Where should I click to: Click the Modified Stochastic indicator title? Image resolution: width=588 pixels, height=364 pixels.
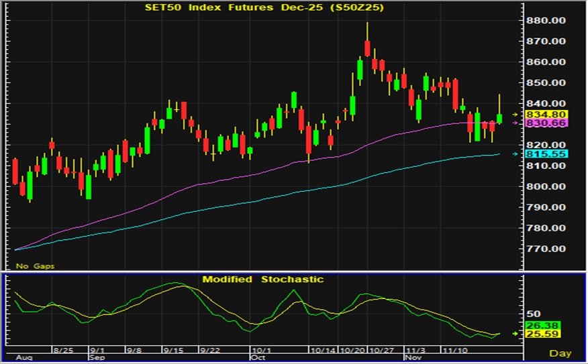tap(262, 279)
